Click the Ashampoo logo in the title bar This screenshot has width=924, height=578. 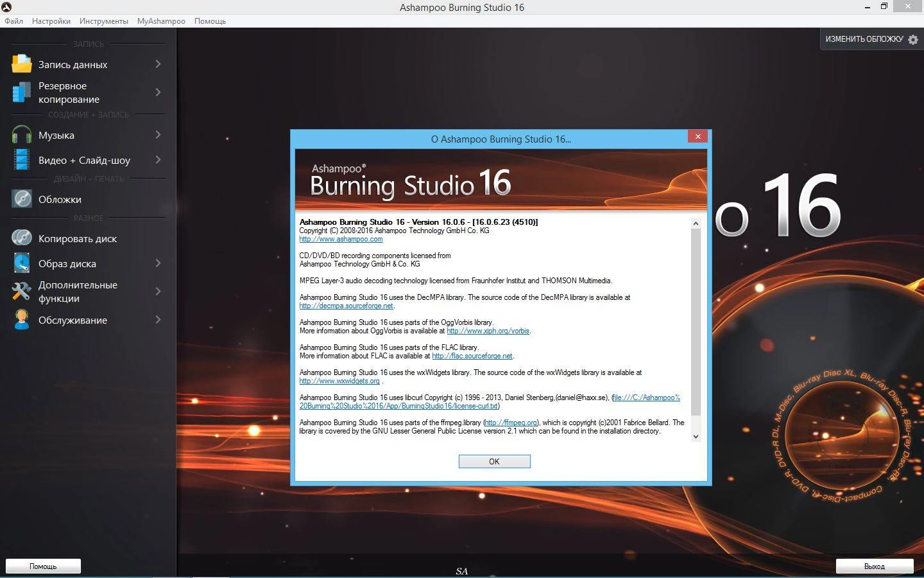6,7
